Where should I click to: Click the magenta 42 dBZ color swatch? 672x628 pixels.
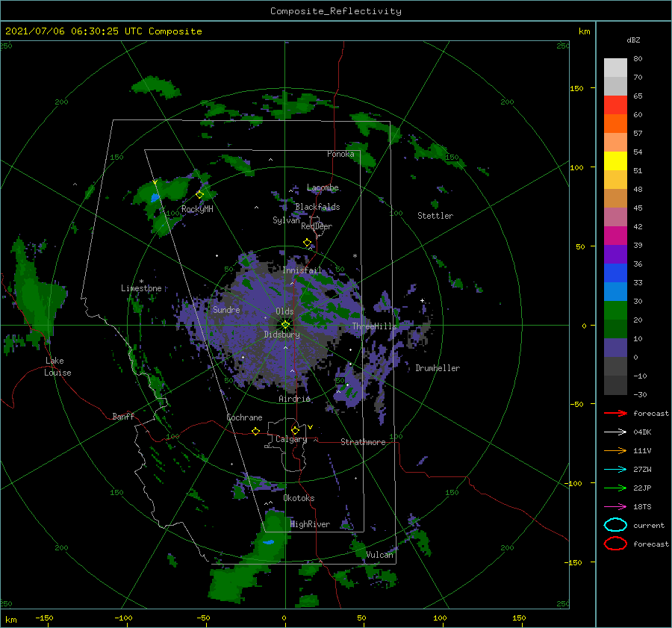[x=615, y=236]
